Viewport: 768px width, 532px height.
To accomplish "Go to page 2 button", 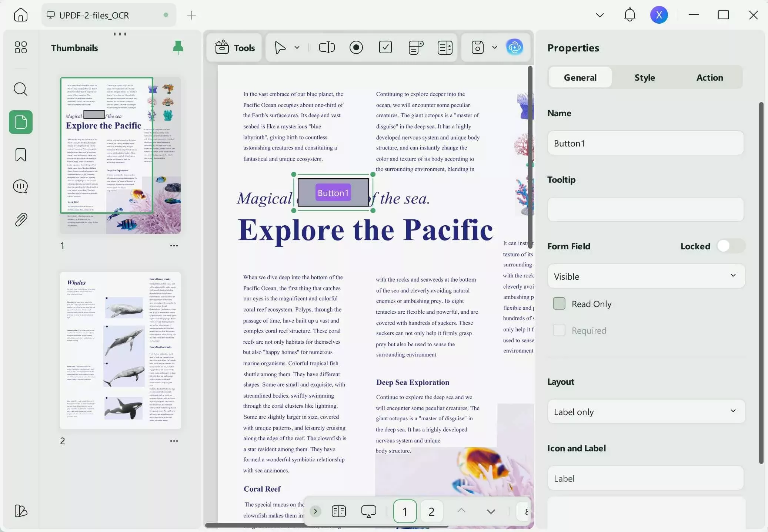I will [431, 512].
